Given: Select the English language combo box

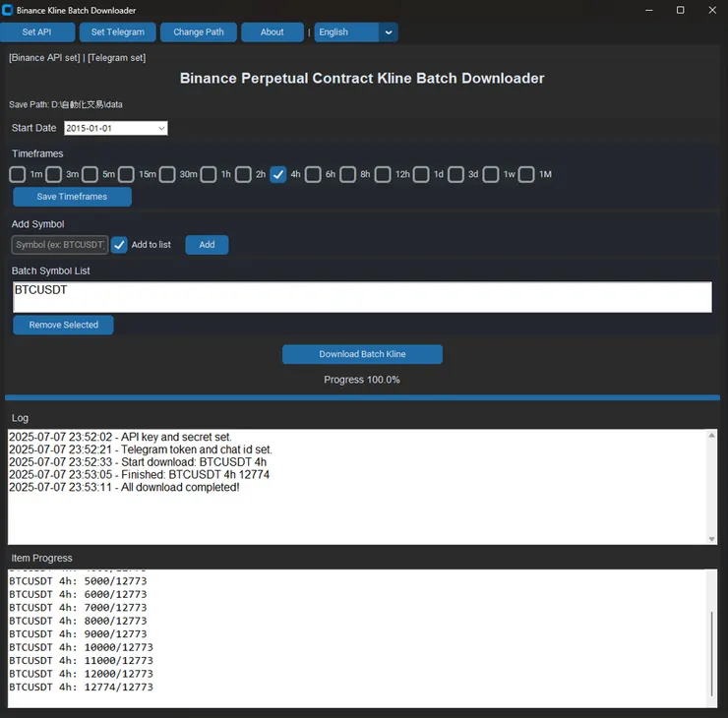Looking at the screenshot, I should coord(356,32).
